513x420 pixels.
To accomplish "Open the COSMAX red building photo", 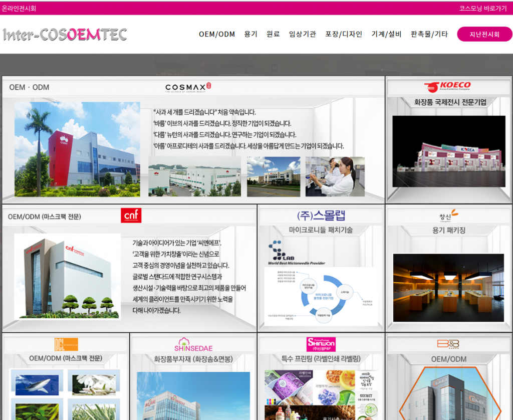I will pos(77,149).
